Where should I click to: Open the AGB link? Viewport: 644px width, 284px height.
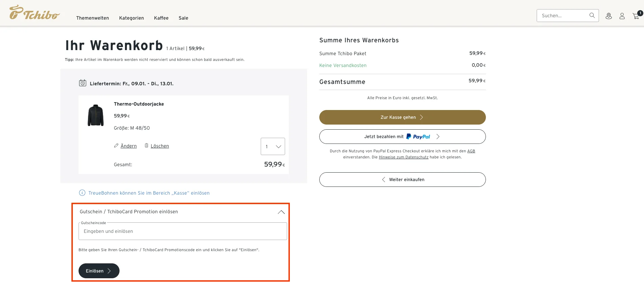tap(471, 151)
